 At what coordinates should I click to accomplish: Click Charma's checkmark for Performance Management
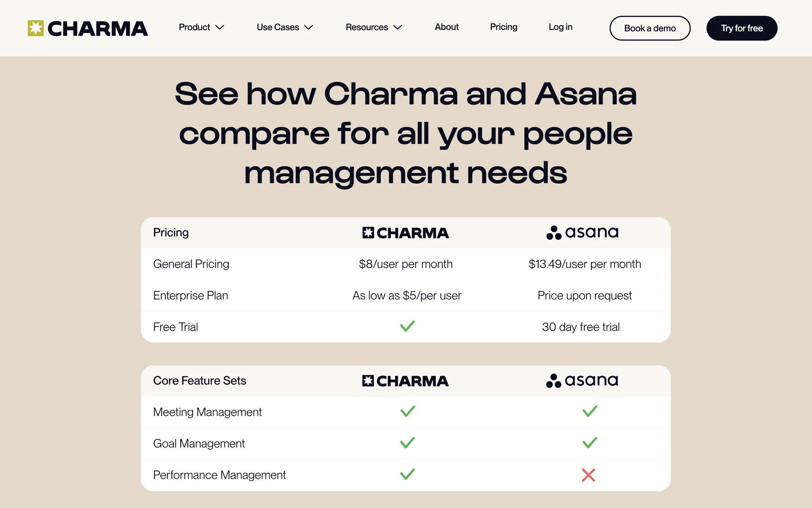click(407, 475)
